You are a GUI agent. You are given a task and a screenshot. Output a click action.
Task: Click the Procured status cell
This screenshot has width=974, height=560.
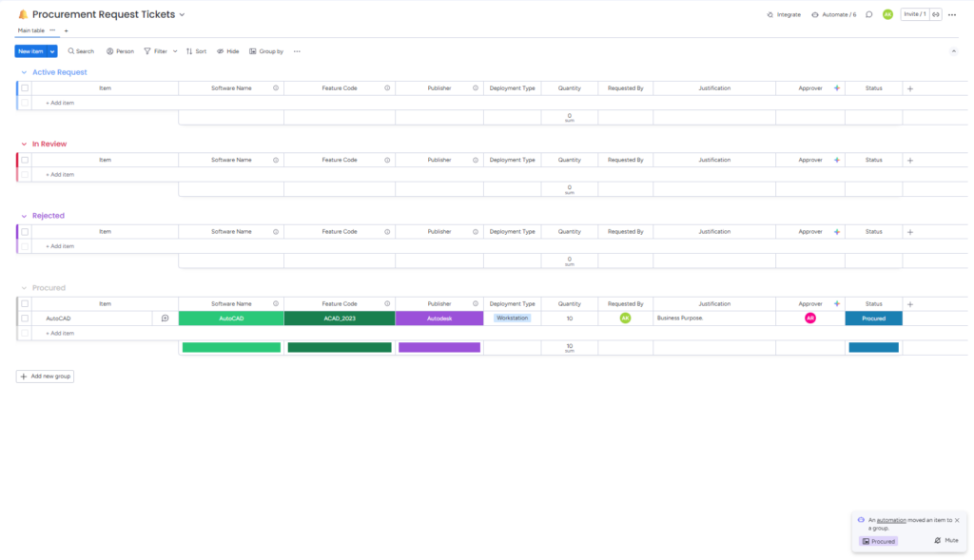(x=873, y=319)
